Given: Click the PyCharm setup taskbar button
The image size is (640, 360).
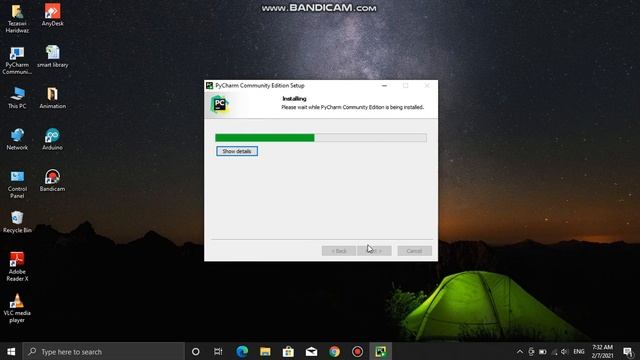Looking at the screenshot, I should coord(380,351).
